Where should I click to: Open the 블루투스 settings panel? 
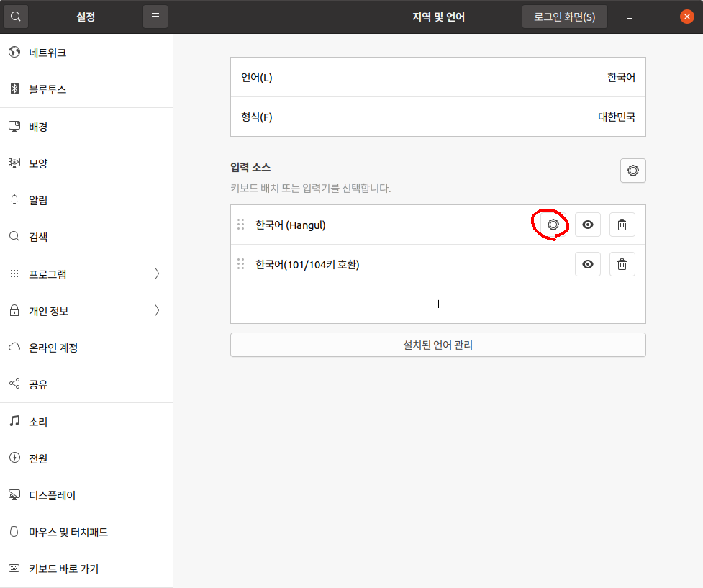click(x=86, y=89)
